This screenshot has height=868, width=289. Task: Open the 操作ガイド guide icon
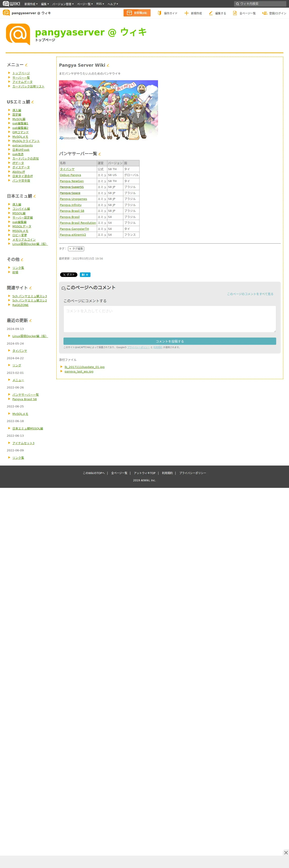[x=160, y=13]
